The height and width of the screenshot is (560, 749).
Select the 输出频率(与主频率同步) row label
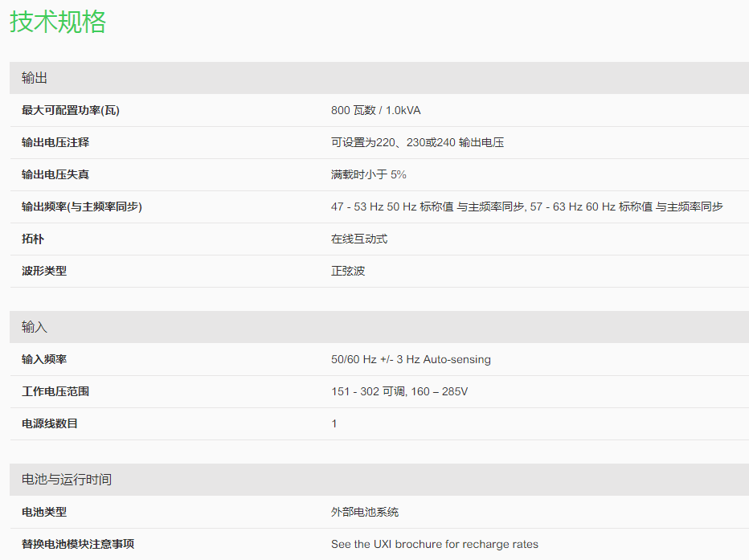coord(82,206)
